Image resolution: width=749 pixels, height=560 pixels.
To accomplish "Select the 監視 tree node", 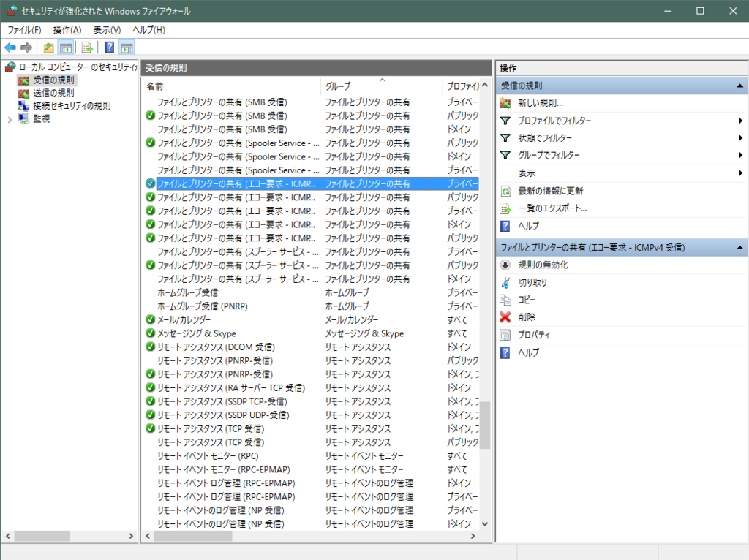I will tap(41, 118).
